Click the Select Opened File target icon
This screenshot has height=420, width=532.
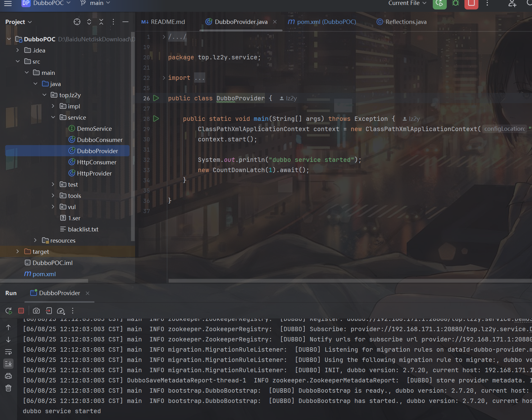pyautogui.click(x=77, y=22)
